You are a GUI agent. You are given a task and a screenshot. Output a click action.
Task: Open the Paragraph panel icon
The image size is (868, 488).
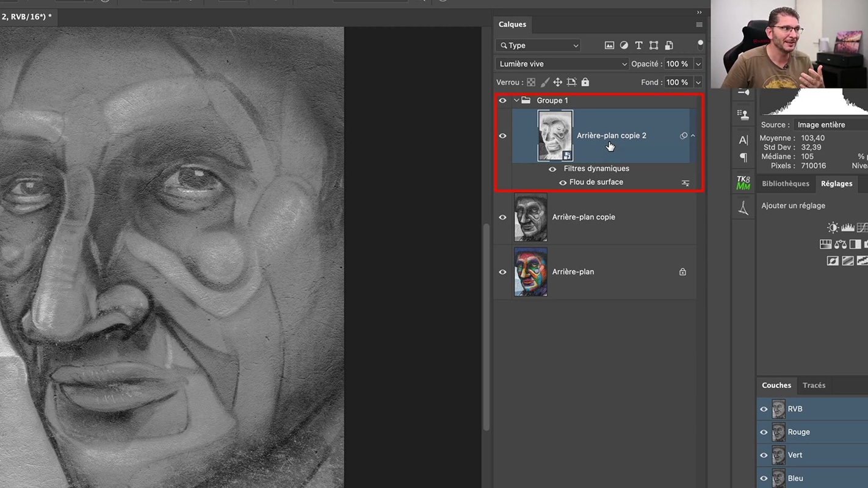point(743,157)
